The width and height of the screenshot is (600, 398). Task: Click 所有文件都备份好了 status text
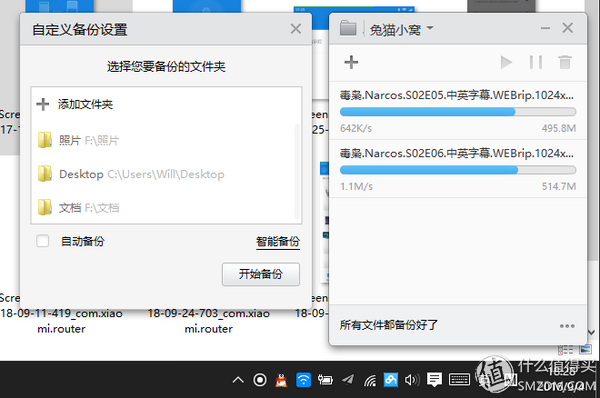click(389, 325)
